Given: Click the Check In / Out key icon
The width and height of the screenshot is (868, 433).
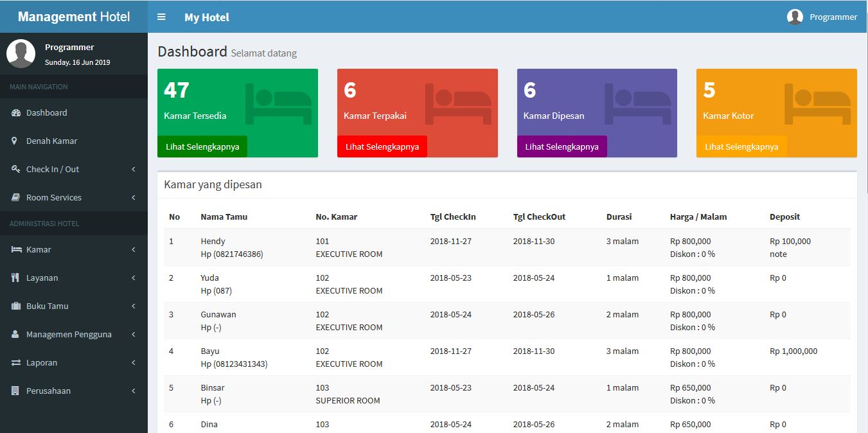Looking at the screenshot, I should 16,170.
